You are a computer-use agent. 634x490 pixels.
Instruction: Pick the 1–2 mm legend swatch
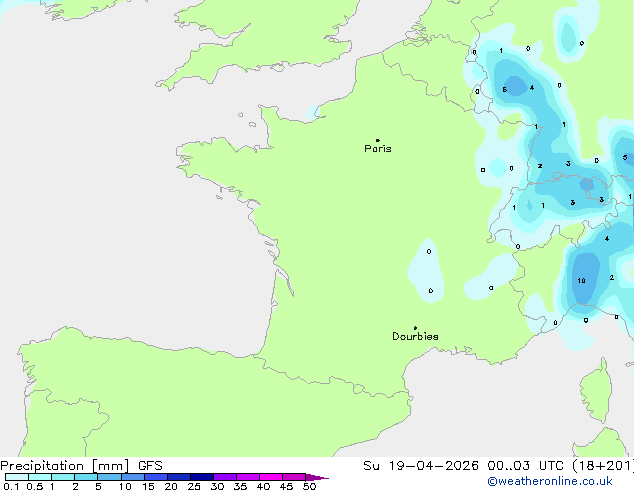click(63, 477)
